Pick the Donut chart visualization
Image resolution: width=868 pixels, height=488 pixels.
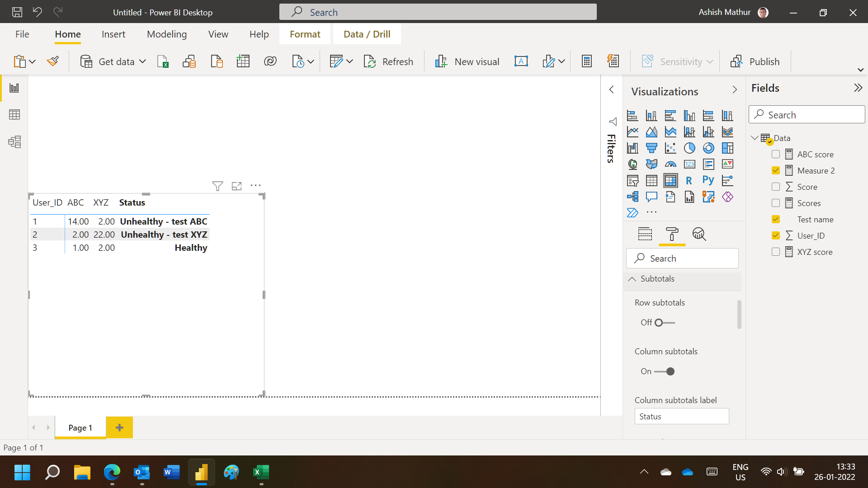click(708, 148)
